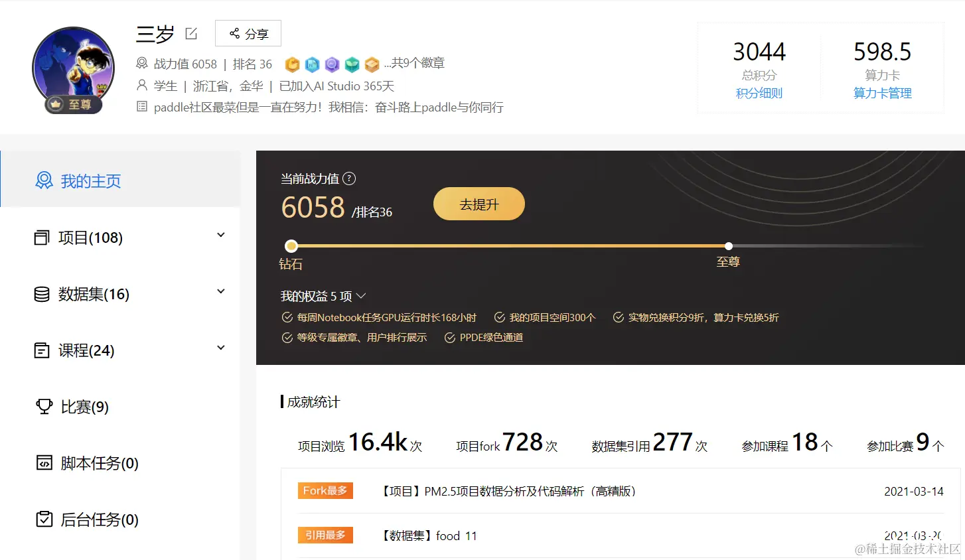The width and height of the screenshot is (965, 560).
Task: Click the 去提升 button
Action: tap(479, 204)
